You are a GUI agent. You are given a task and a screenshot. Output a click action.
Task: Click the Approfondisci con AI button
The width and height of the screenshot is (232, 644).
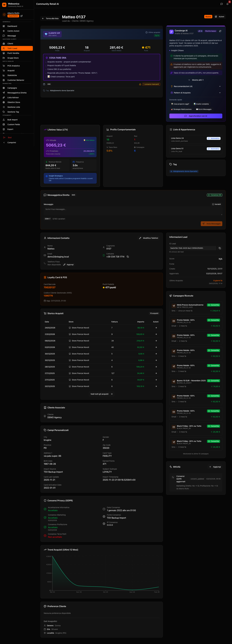pos(195,116)
